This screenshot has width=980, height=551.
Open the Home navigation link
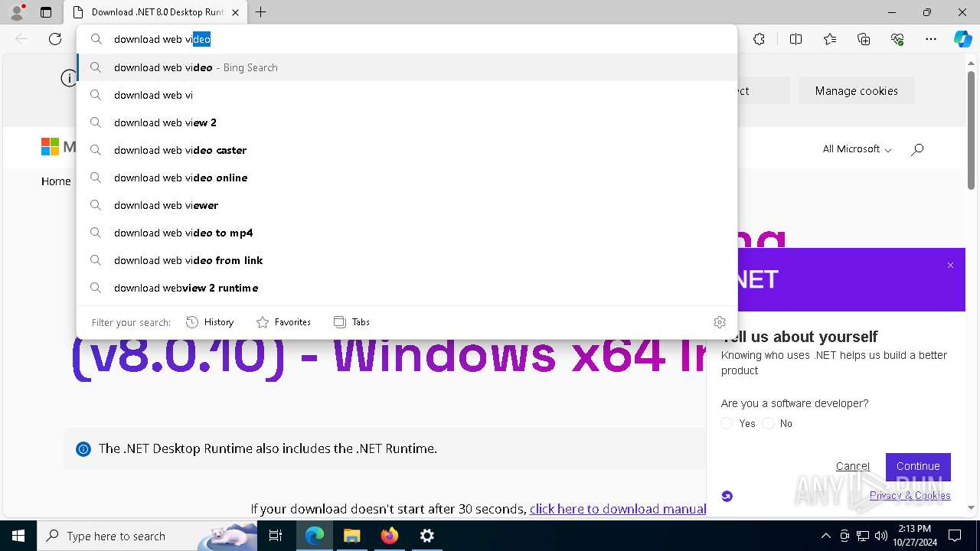pos(56,181)
